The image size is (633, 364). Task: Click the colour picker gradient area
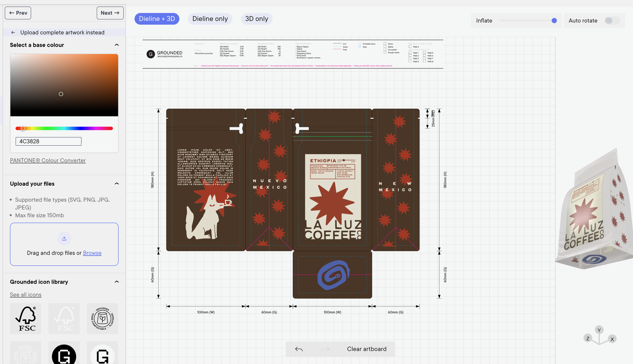(x=64, y=85)
